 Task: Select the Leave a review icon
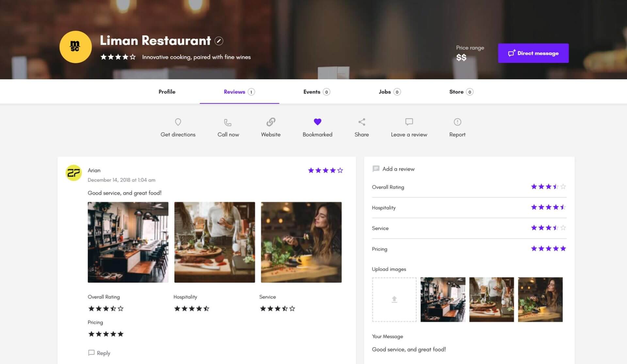tap(409, 122)
